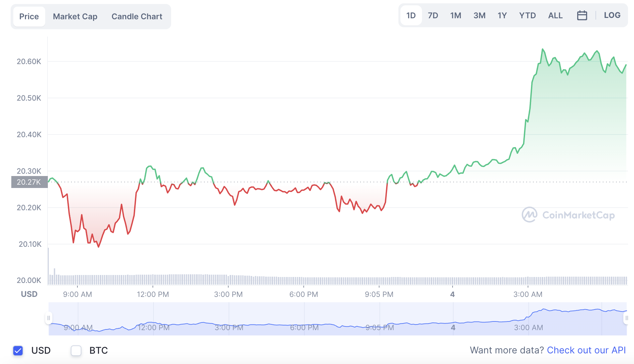The image size is (634, 364).
Task: Open the calendar date range picker
Action: coord(582,16)
